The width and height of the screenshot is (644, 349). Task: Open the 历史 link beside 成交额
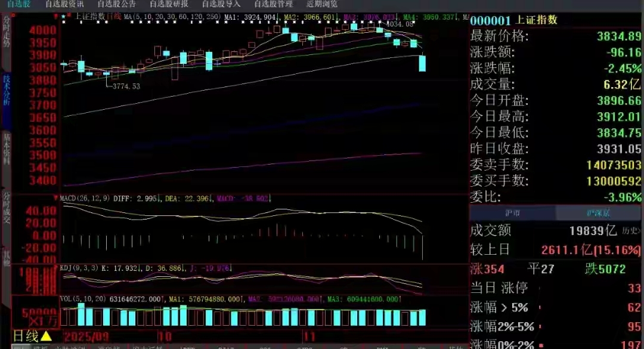tap(631, 230)
